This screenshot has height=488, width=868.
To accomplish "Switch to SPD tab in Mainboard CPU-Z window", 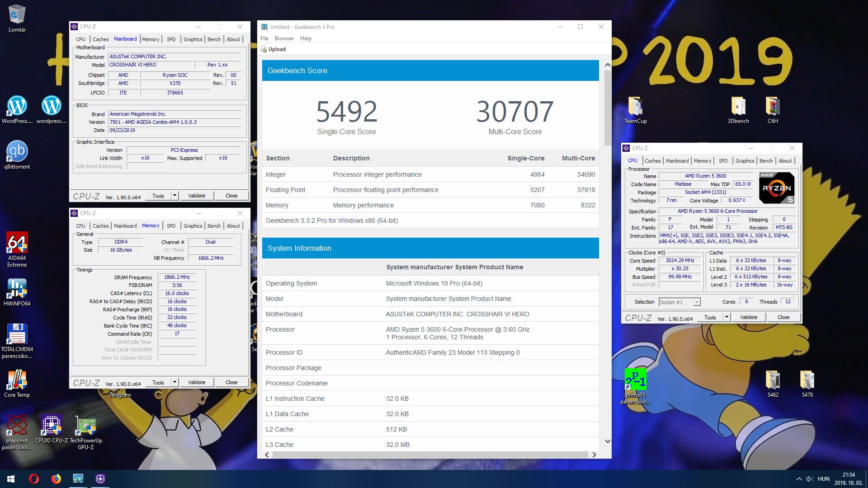I will click(x=171, y=39).
